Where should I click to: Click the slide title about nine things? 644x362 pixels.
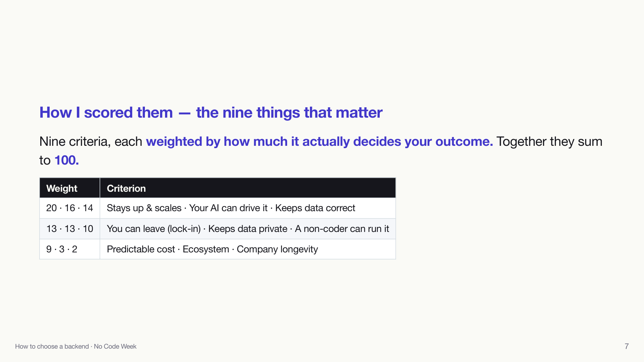[211, 112]
